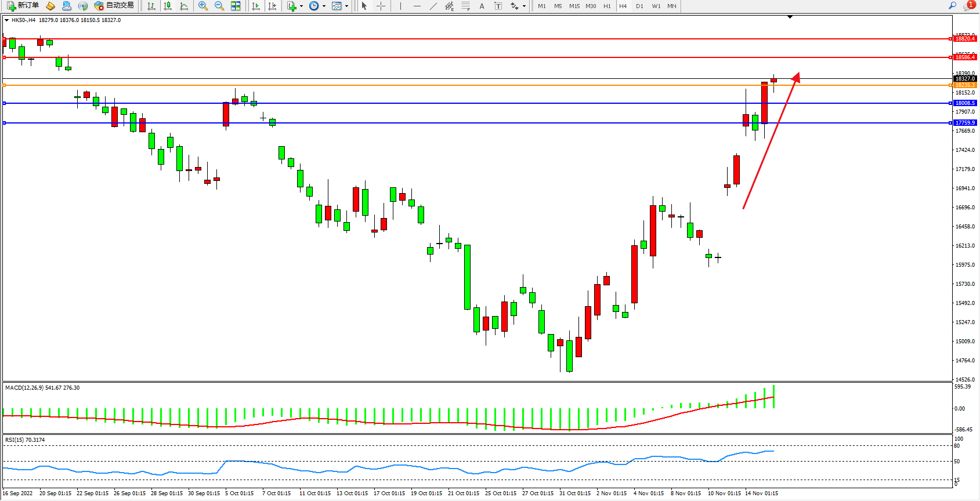
Task: Select the diagonal Trendline drawing tool
Action: (433, 6)
